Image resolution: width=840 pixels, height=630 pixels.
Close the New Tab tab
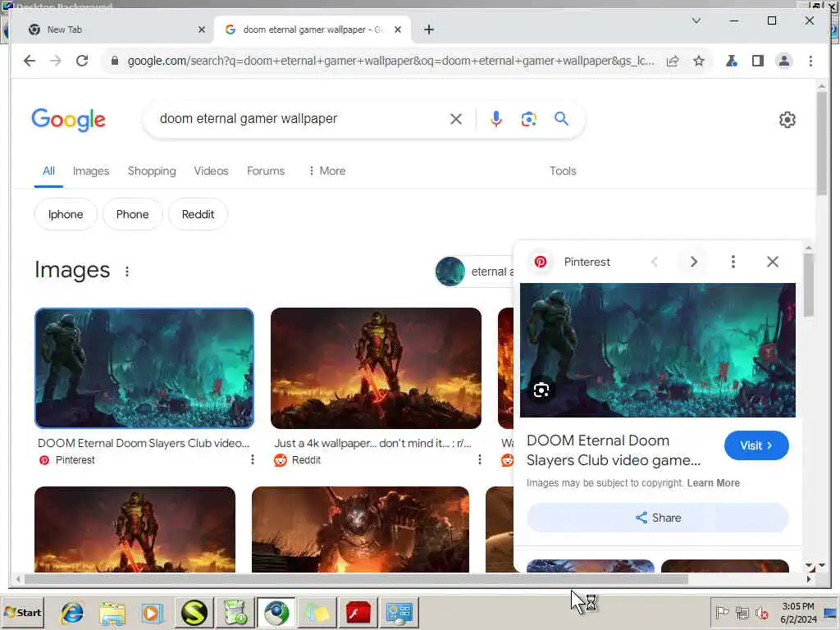click(x=202, y=30)
